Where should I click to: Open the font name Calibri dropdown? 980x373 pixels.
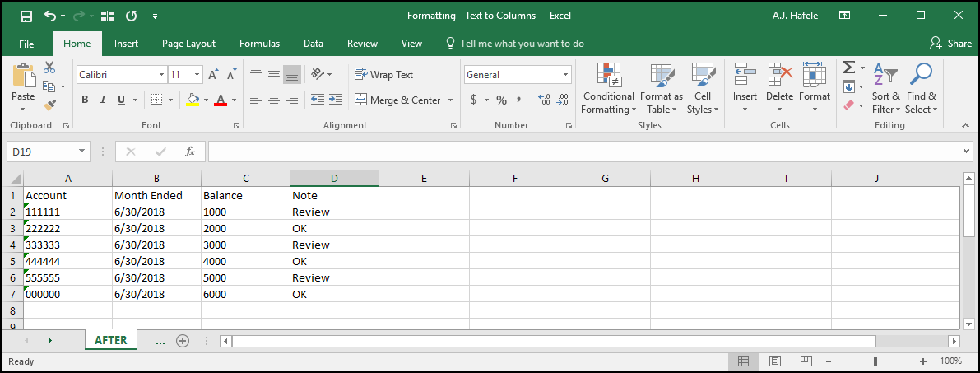(161, 75)
